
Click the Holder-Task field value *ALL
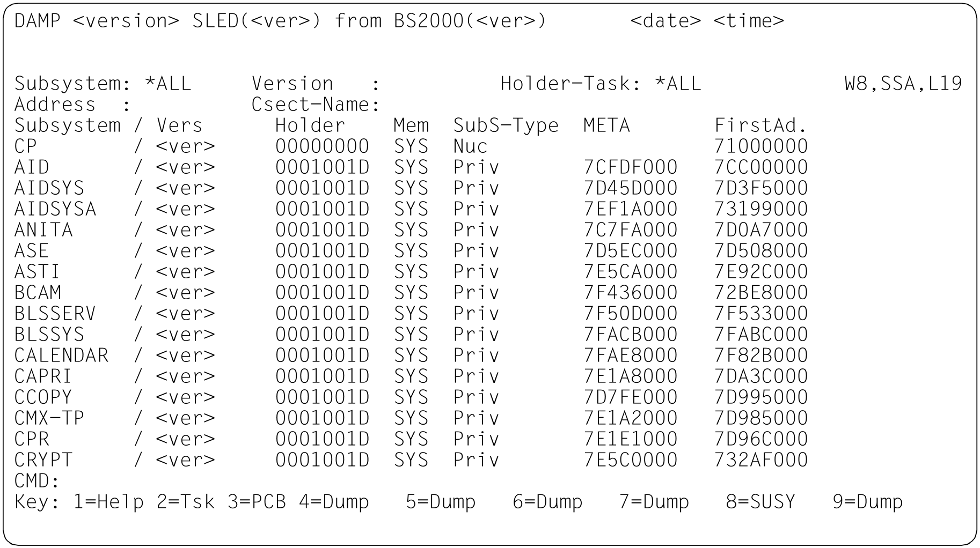click(x=678, y=84)
